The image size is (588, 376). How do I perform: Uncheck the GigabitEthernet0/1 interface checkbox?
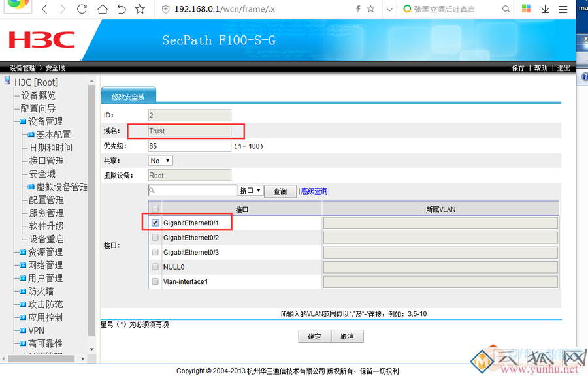pos(155,223)
